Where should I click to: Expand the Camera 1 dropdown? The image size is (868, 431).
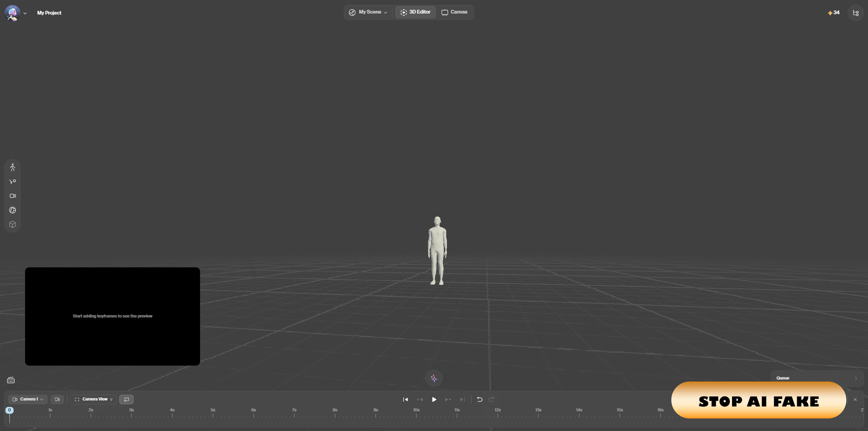point(28,399)
